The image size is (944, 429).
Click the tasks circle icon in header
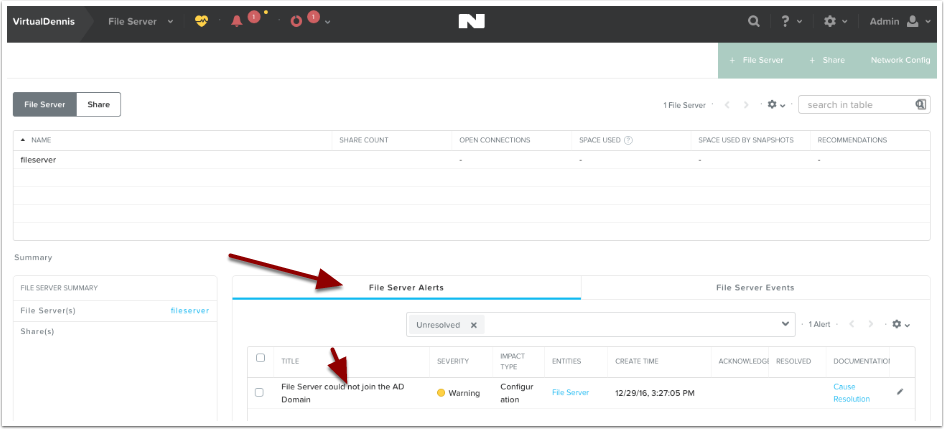(x=296, y=21)
